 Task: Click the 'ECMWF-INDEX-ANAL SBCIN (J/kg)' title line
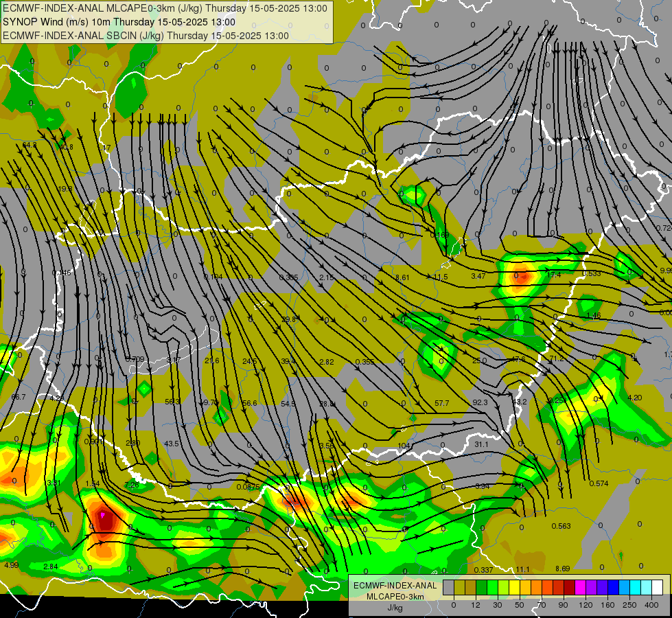click(x=146, y=36)
